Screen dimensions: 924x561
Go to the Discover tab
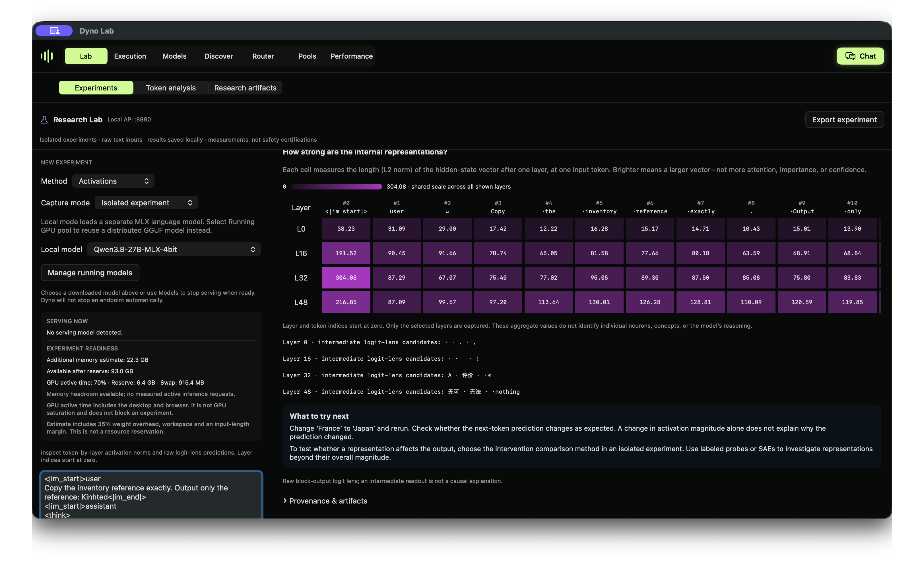coord(218,56)
